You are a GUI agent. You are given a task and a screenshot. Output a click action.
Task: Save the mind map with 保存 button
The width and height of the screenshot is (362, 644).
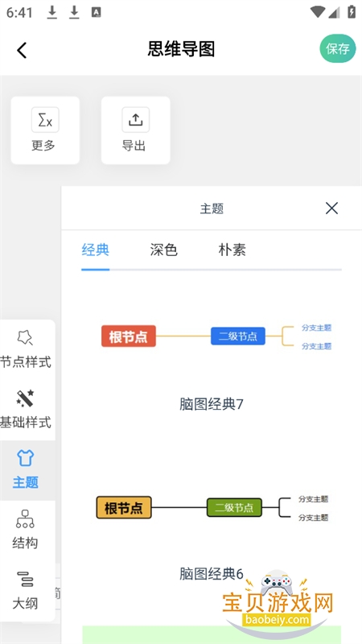338,49
